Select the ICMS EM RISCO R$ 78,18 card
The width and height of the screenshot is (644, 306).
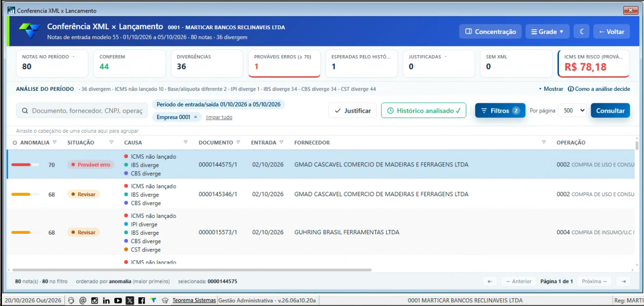(x=594, y=63)
